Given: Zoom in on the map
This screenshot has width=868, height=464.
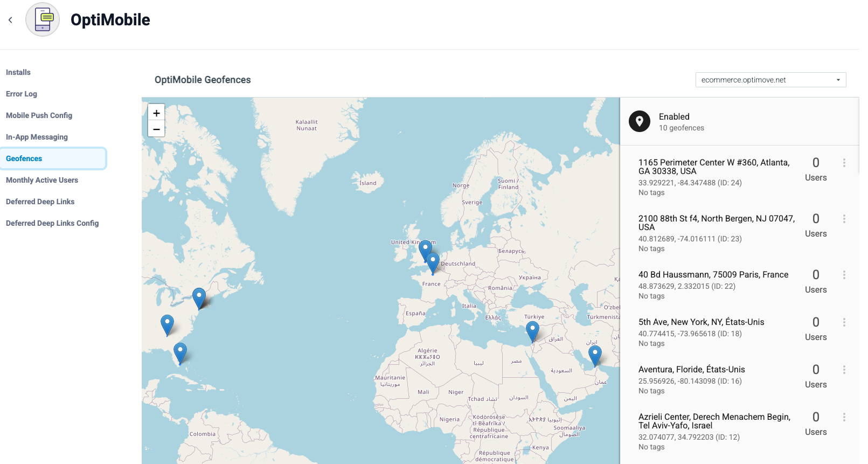Looking at the screenshot, I should pyautogui.click(x=156, y=113).
